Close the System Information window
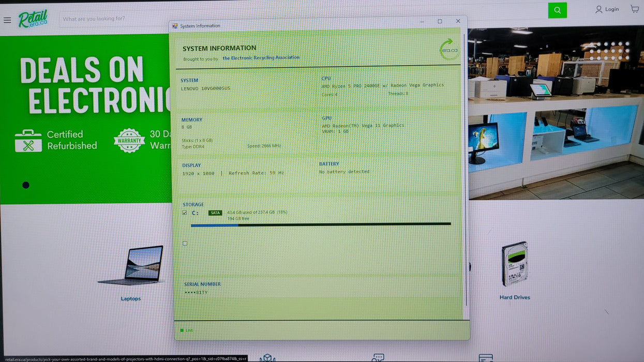The image size is (644, 362). [458, 21]
